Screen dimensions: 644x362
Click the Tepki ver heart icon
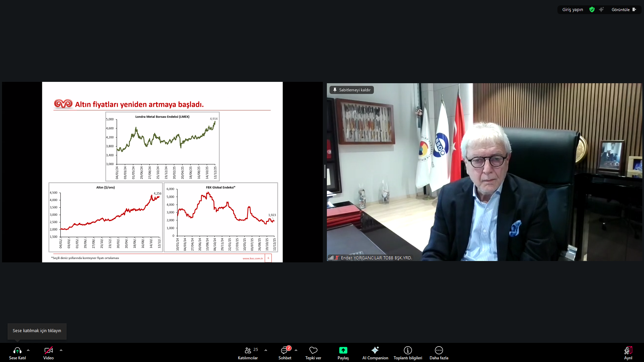click(x=313, y=351)
